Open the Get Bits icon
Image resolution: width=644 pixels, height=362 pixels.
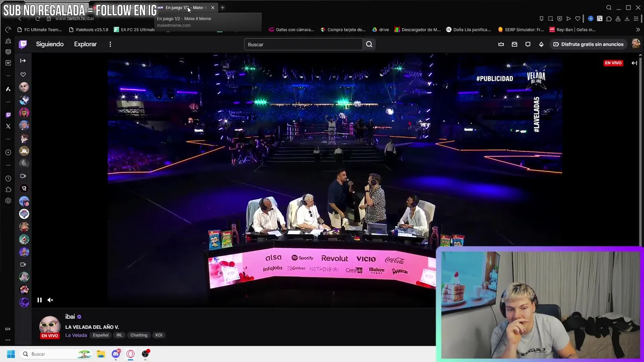click(x=541, y=44)
